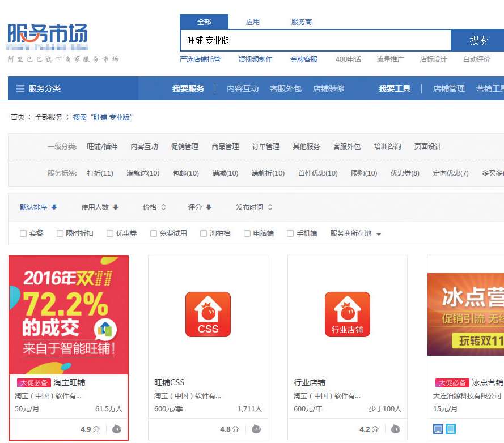Click the 行业店铺 red house icon
The height and width of the screenshot is (443, 504).
[347, 314]
